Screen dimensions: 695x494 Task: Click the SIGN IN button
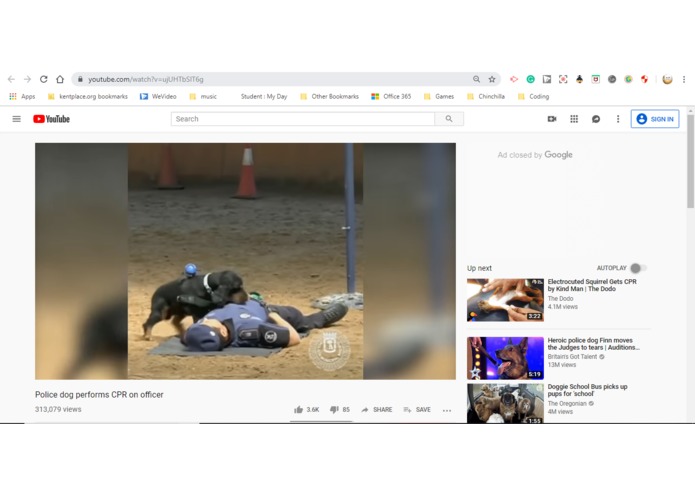655,119
